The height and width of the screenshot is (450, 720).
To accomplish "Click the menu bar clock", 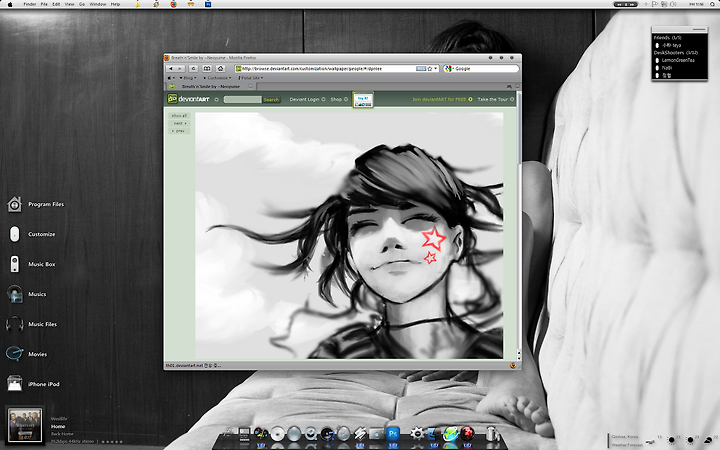I will [696, 4].
